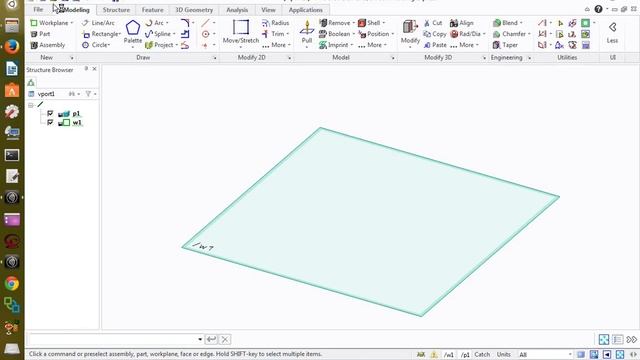The image size is (640, 360).
Task: Open the terminal from the dock
Action: coord(12,155)
